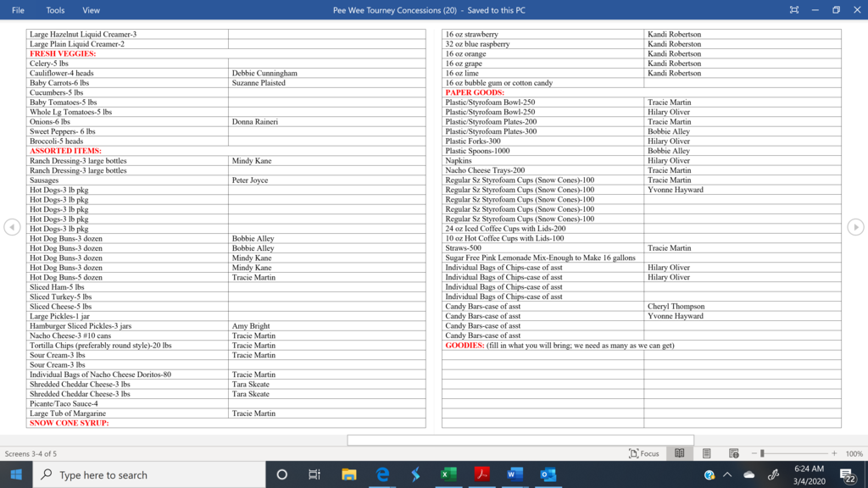This screenshot has width=868, height=488.
Task: Show hidden system tray icons
Action: point(727,475)
